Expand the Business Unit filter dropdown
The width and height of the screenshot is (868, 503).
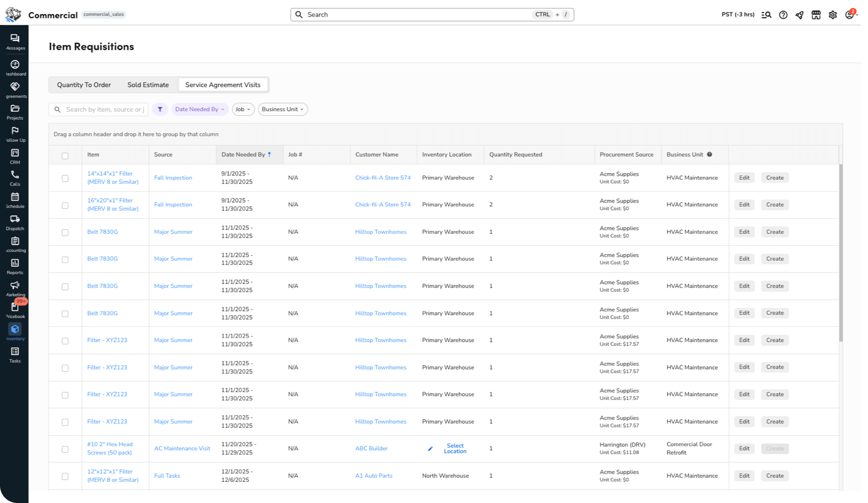(x=282, y=109)
